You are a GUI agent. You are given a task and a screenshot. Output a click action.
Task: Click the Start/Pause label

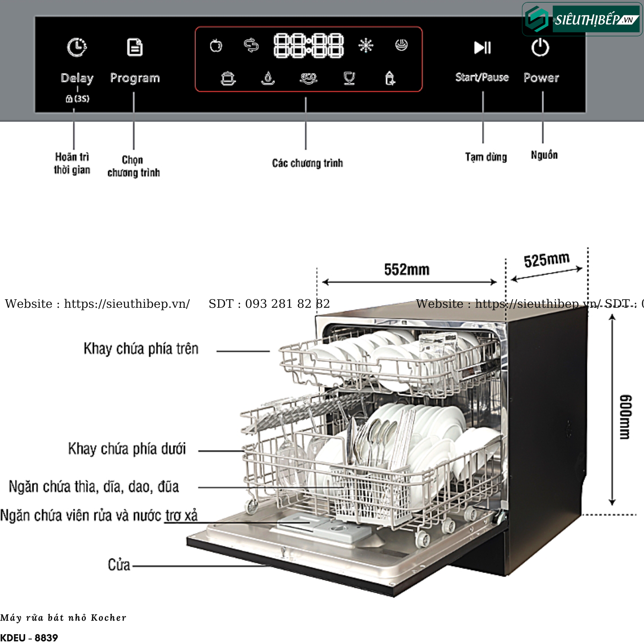coord(482,77)
